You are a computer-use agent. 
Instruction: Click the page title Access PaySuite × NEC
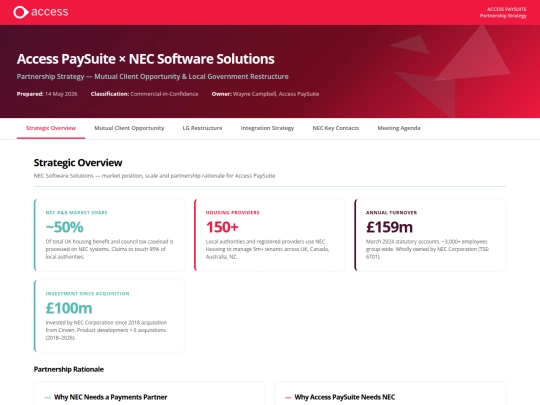click(x=146, y=59)
